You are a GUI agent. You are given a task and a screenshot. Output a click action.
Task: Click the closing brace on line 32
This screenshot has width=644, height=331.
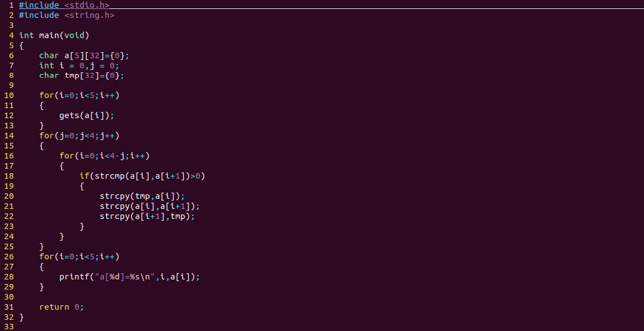click(21, 318)
